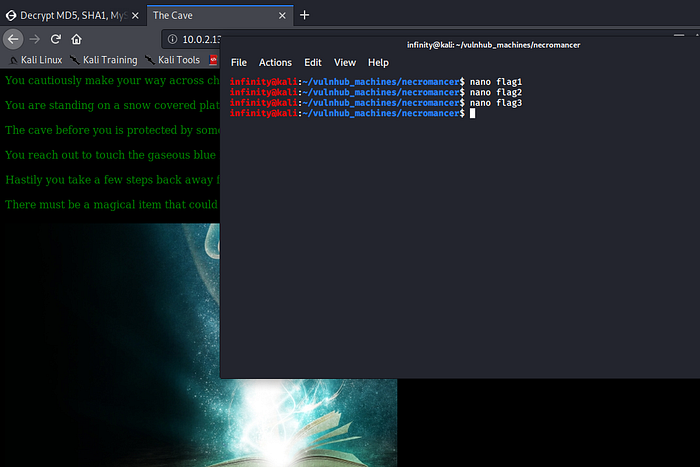Close The Cave tab
Screen dimensions: 700x467
click(x=283, y=15)
